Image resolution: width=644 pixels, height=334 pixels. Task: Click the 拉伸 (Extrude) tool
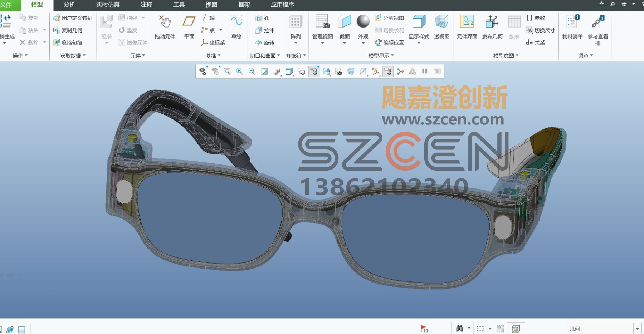(259, 30)
